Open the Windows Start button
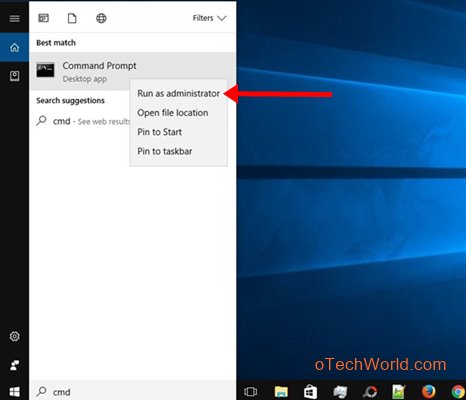This screenshot has width=466, height=400. pos(14,392)
